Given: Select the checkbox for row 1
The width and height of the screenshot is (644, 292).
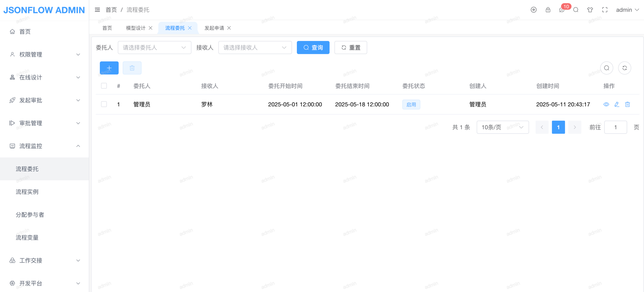Looking at the screenshot, I should click(x=104, y=104).
